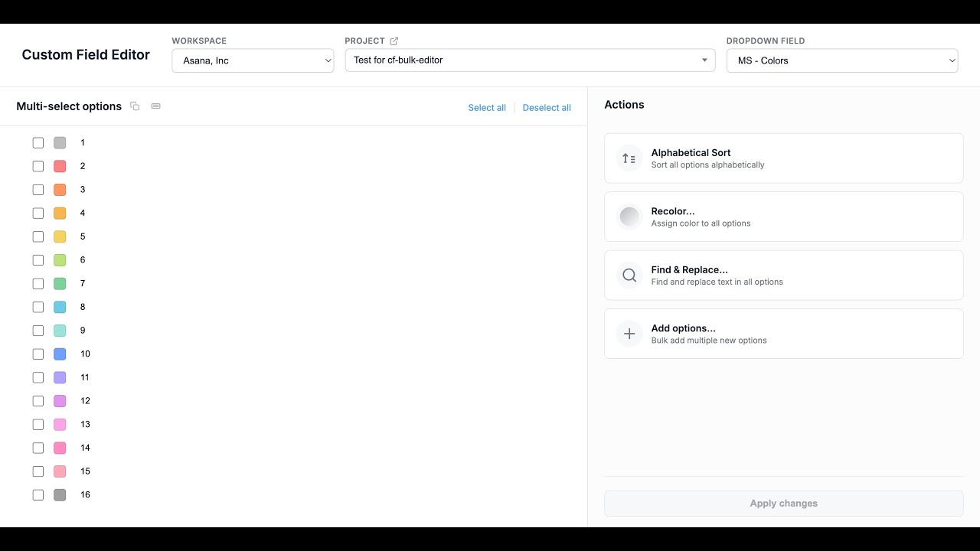Image resolution: width=980 pixels, height=551 pixels.
Task: Click the copy options icon beside Multi-select options
Action: coord(135,106)
